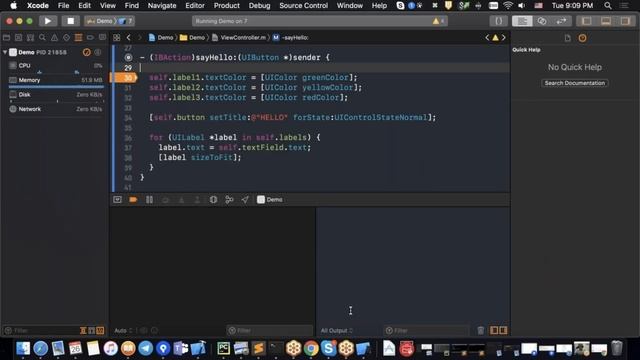Screen dimensions: 640x360
Task: Open Debug Memory Graph
Action: click(229, 200)
